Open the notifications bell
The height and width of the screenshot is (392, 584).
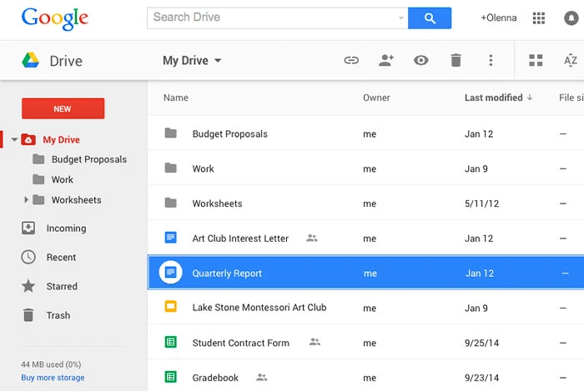pos(571,18)
